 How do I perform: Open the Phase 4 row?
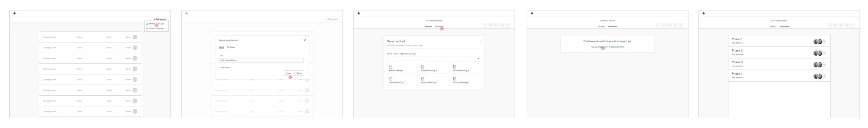[x=779, y=75]
